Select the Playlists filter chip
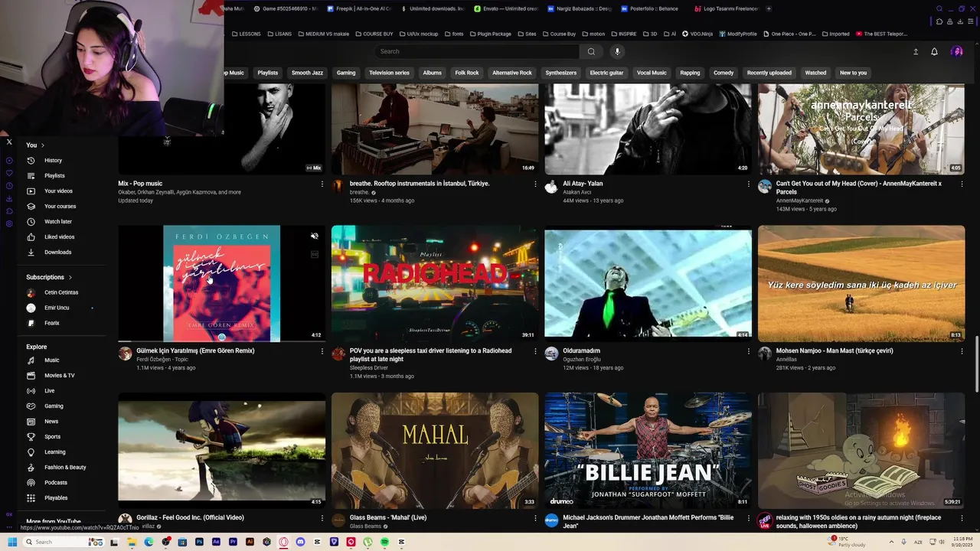 268,73
